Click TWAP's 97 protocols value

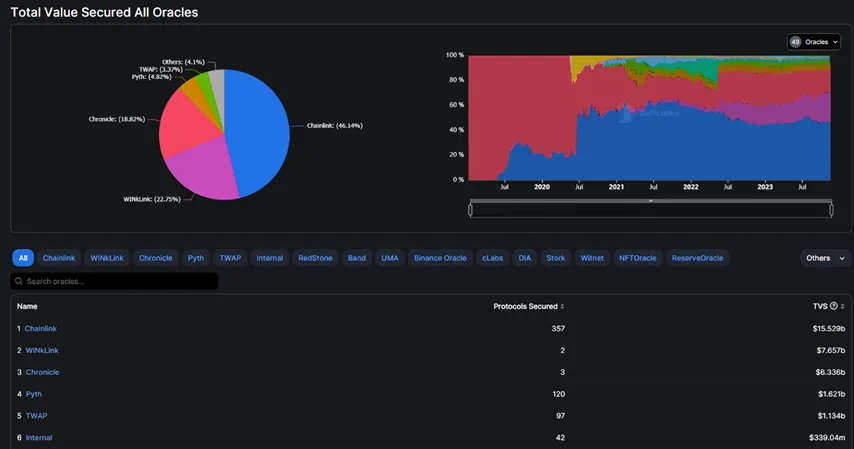click(x=560, y=416)
